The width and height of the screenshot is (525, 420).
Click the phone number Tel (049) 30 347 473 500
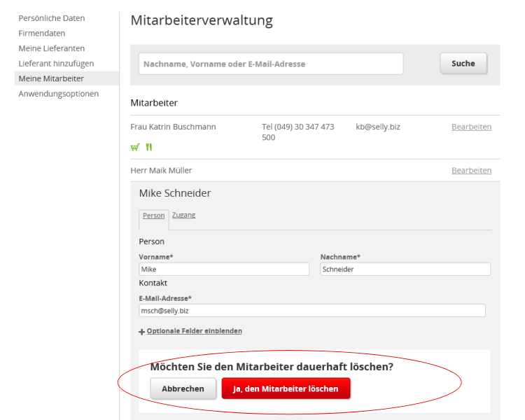[298, 132]
